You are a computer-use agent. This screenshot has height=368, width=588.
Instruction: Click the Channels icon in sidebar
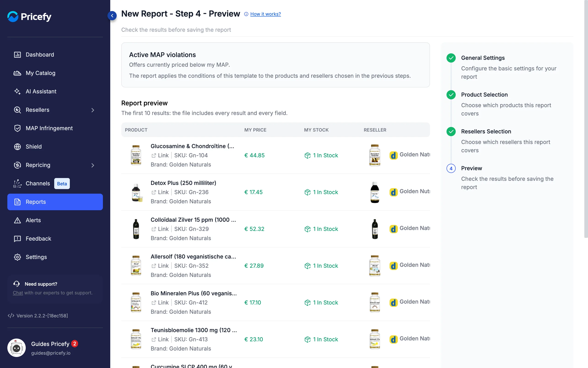click(17, 183)
